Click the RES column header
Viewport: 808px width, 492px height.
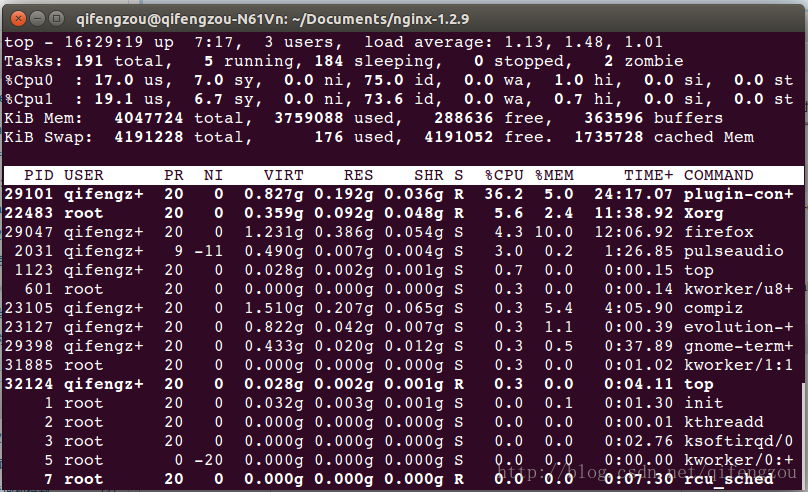pyautogui.click(x=358, y=176)
